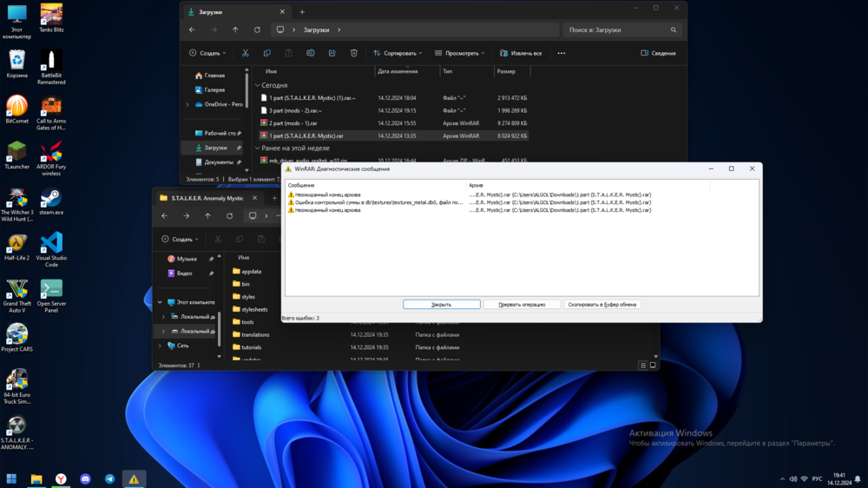Open the Сортировать sort dropdown

[x=397, y=53]
